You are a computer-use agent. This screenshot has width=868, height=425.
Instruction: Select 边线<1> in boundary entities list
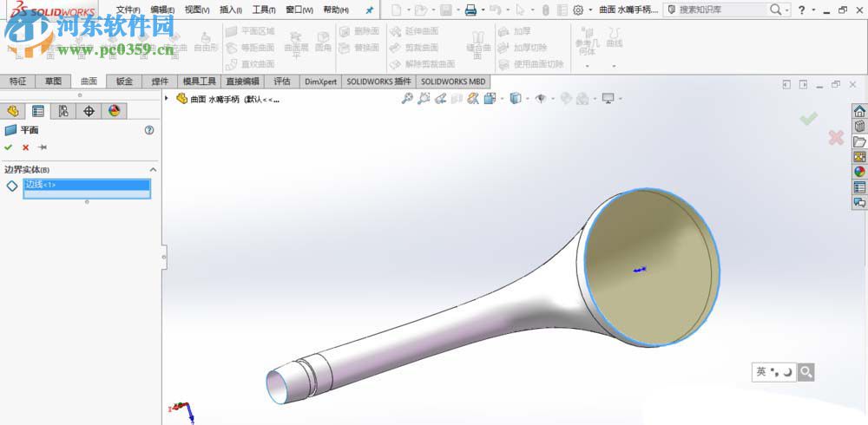(x=86, y=185)
